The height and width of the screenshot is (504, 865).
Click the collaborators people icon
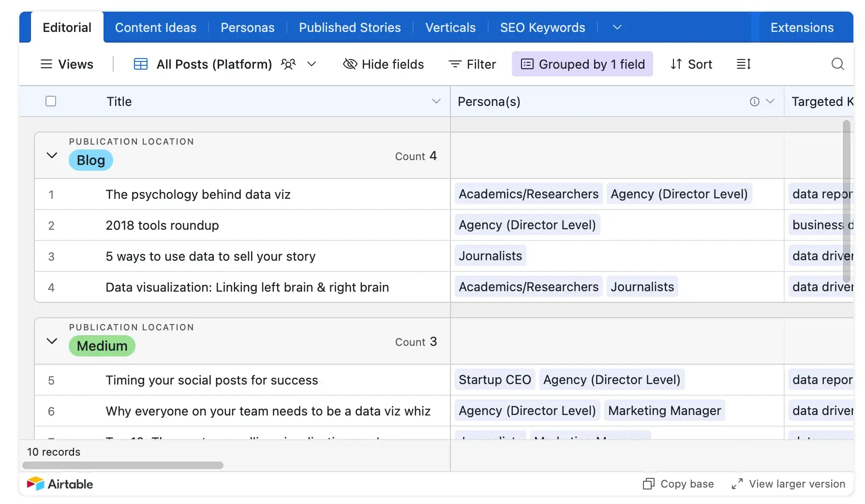pos(288,64)
